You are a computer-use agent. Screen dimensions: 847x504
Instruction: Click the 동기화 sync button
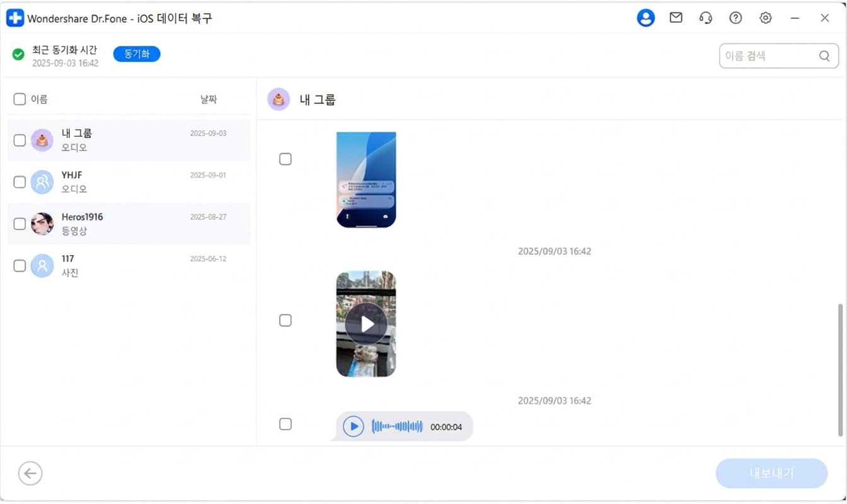(x=137, y=54)
